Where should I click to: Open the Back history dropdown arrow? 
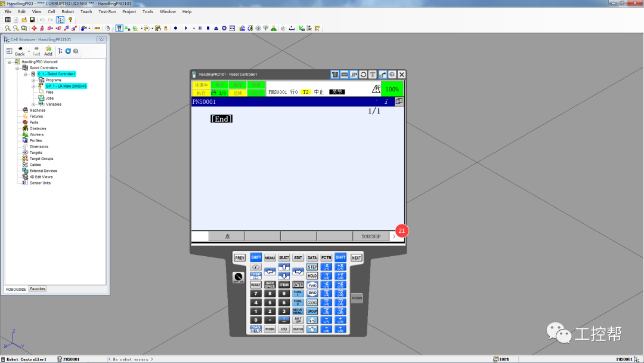(x=29, y=51)
